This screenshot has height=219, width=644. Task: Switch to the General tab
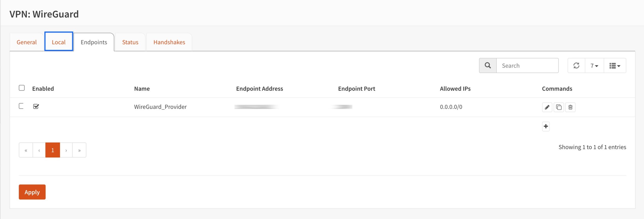tap(27, 42)
